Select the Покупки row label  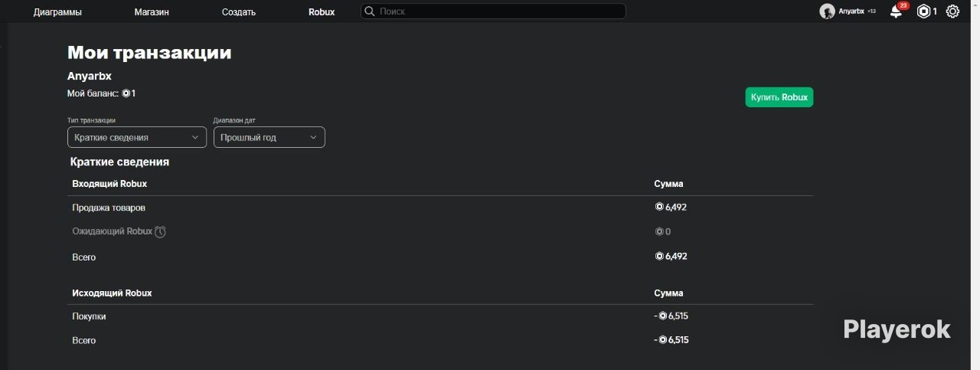pos(89,316)
